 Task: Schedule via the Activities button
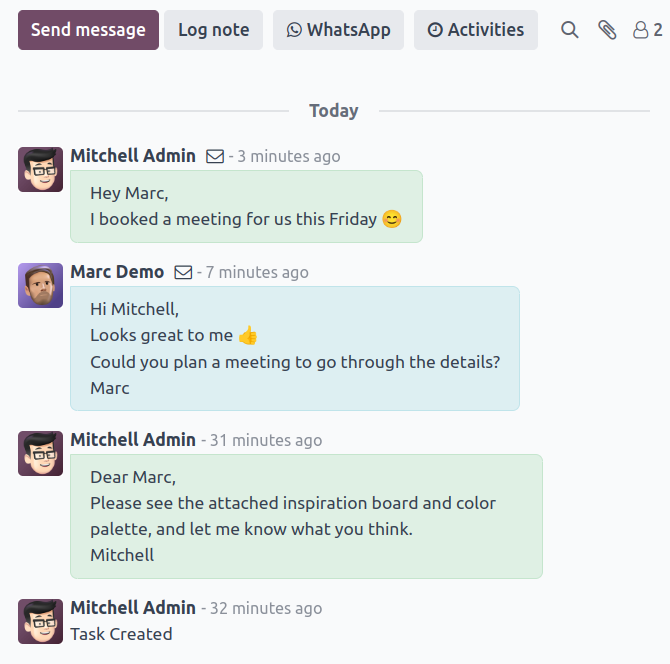(x=476, y=30)
